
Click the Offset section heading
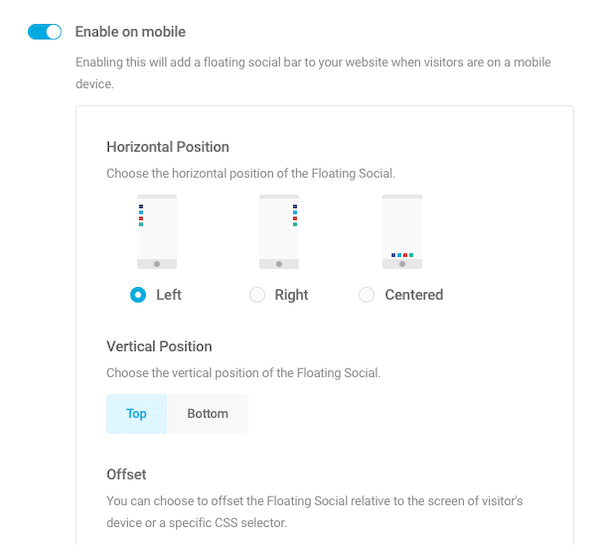[x=126, y=474]
